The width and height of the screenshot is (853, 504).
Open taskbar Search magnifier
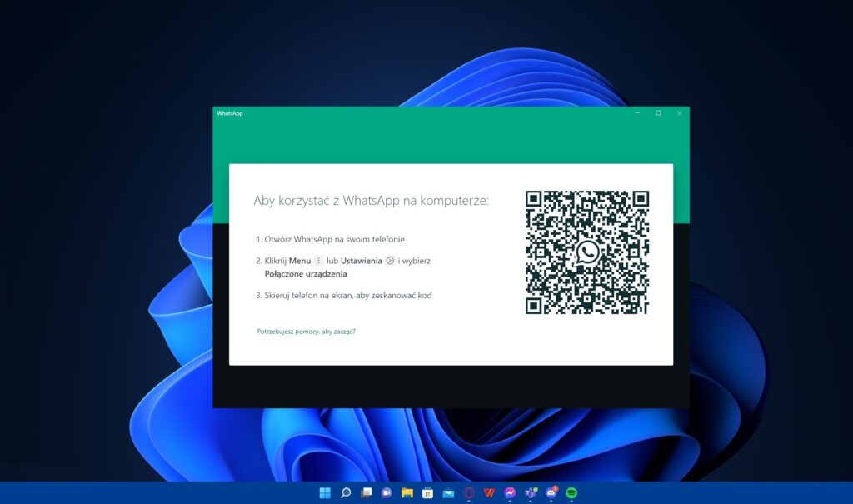[346, 493]
